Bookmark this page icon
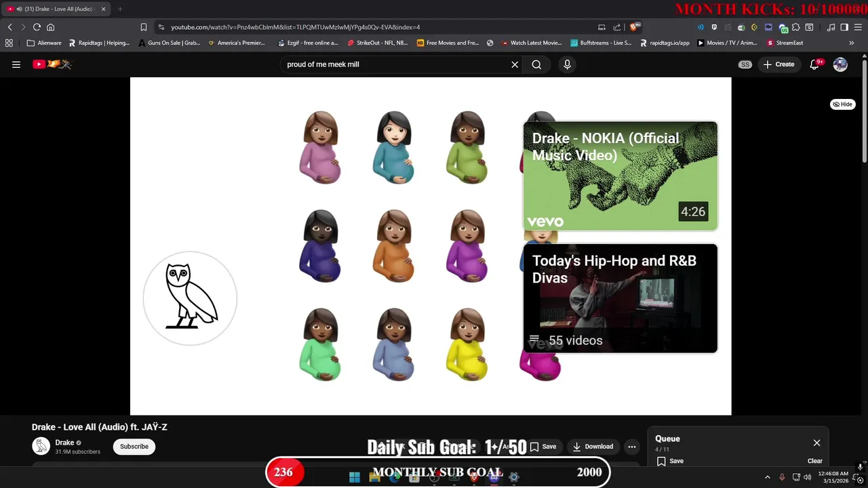 (144, 27)
